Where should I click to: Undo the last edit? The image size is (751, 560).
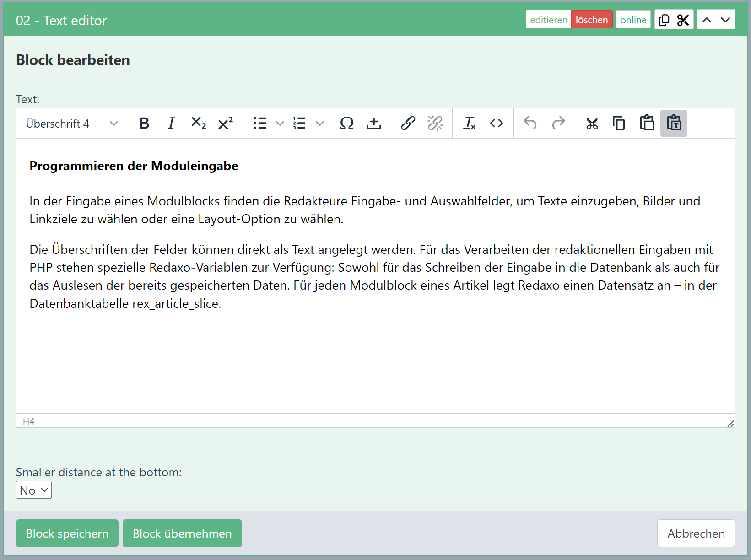coord(530,124)
